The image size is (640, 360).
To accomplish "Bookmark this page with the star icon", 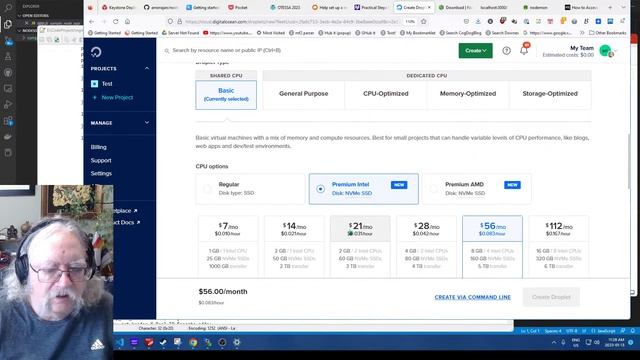I will 424,21.
